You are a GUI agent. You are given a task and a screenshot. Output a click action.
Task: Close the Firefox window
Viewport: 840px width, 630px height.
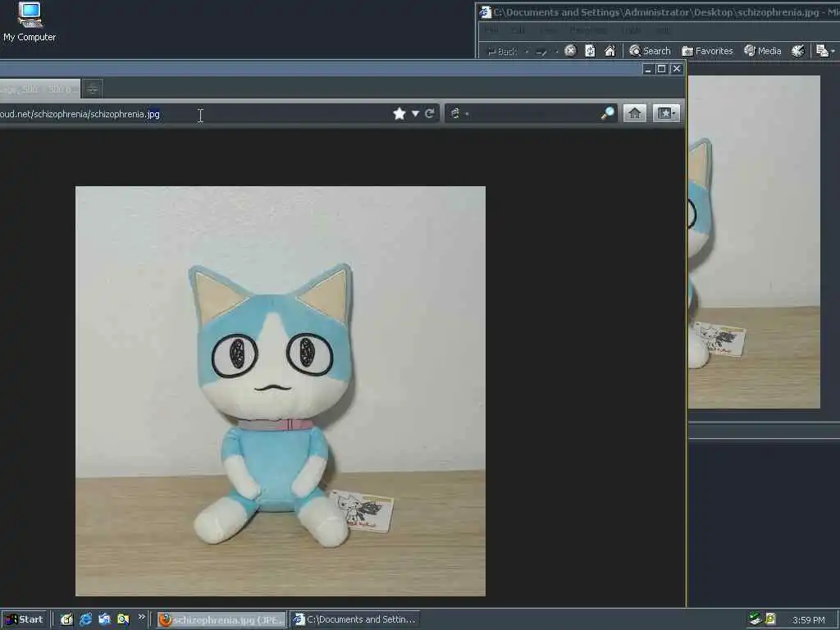click(x=677, y=69)
